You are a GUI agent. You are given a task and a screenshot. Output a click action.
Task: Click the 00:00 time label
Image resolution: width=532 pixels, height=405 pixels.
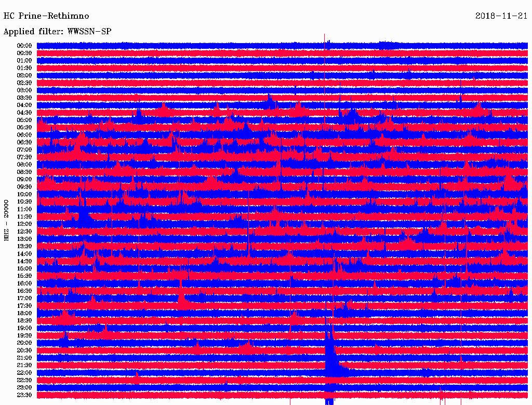[24, 46]
